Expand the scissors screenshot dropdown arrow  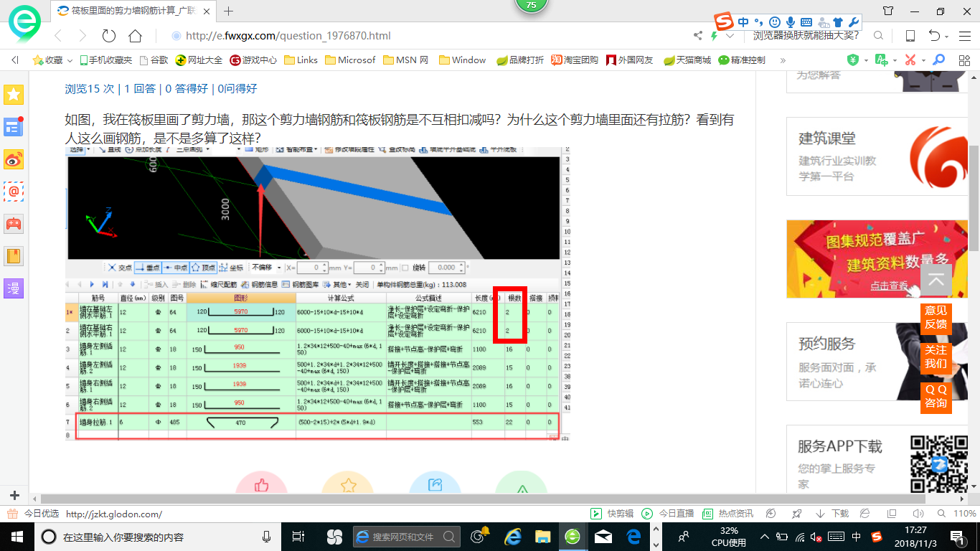tap(923, 60)
